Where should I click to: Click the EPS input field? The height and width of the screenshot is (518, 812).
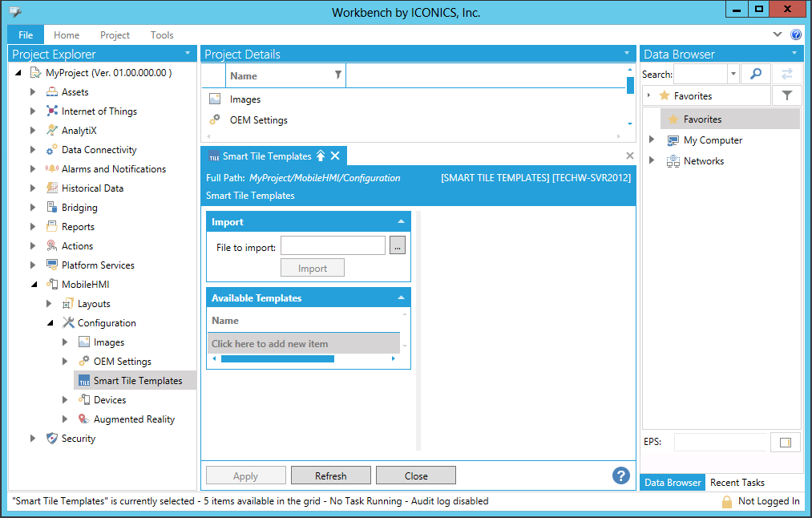721,442
